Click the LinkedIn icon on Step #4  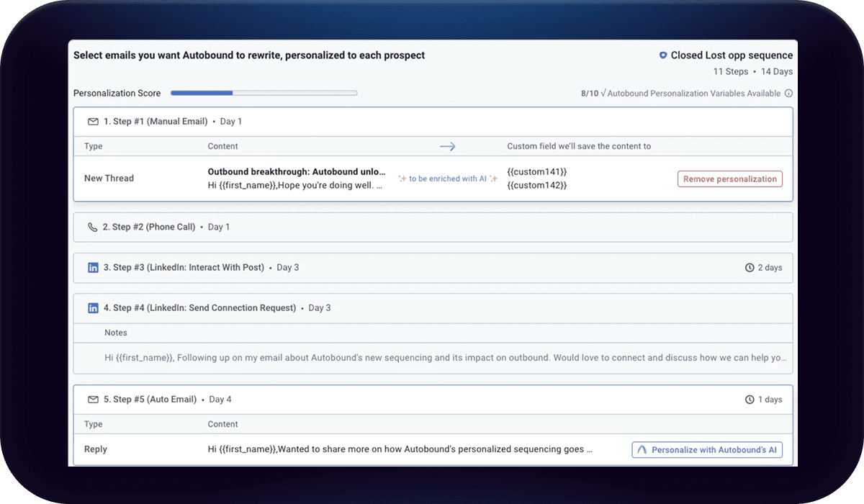pyautogui.click(x=92, y=307)
